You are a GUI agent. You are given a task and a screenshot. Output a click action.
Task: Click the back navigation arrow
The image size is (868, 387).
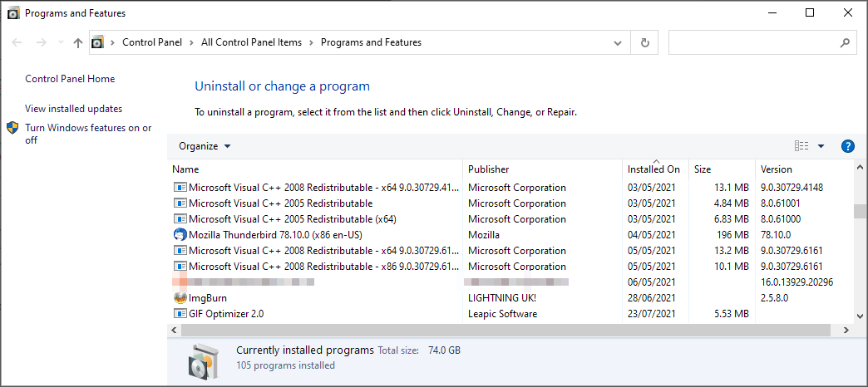pos(17,42)
